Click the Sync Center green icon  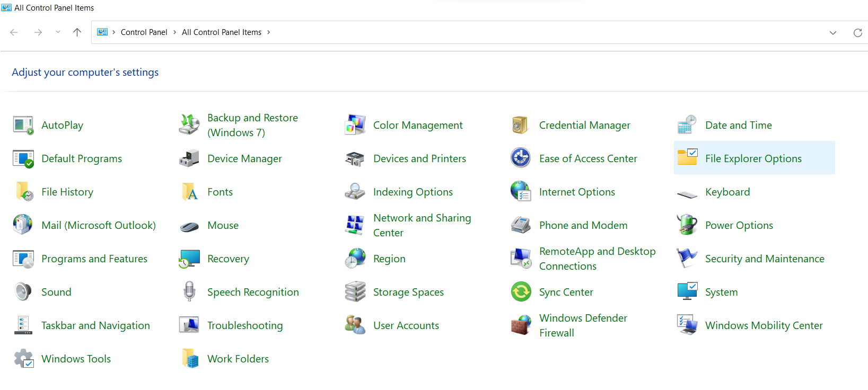tap(521, 292)
